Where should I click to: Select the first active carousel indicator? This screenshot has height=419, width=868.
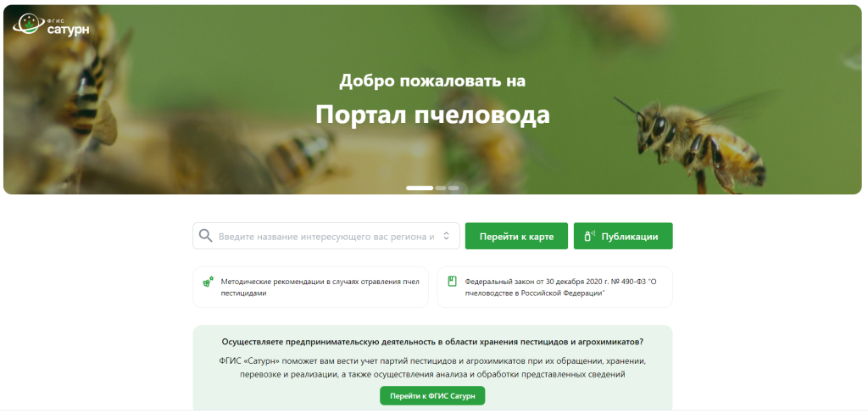coord(420,188)
